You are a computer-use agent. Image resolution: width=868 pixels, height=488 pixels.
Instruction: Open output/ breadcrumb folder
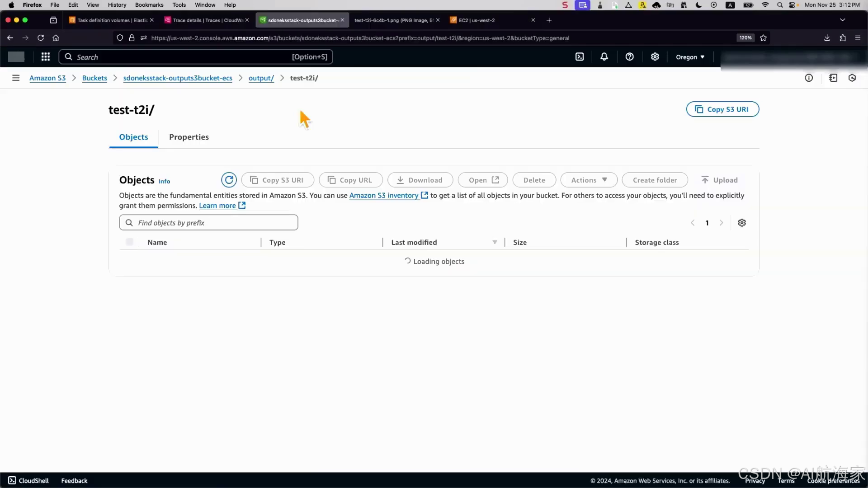click(x=261, y=78)
